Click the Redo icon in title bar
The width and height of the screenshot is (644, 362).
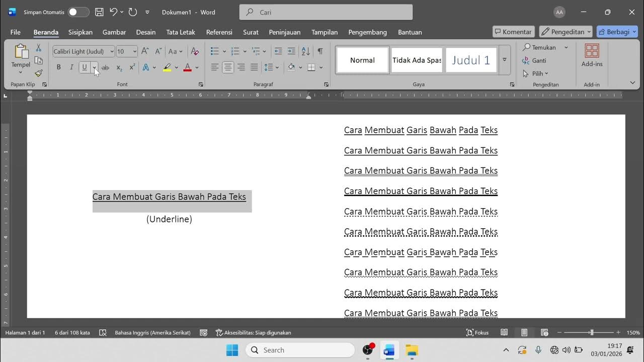click(133, 12)
